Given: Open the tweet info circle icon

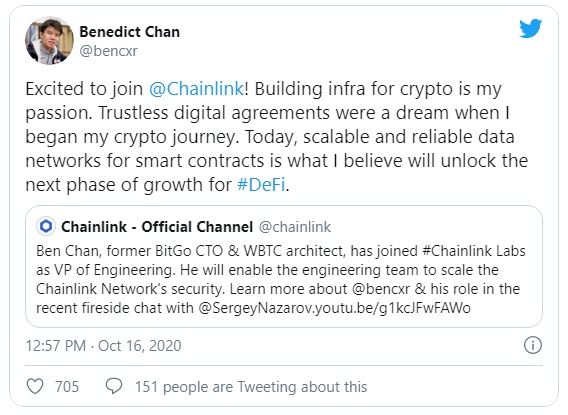Looking at the screenshot, I should click(x=533, y=345).
